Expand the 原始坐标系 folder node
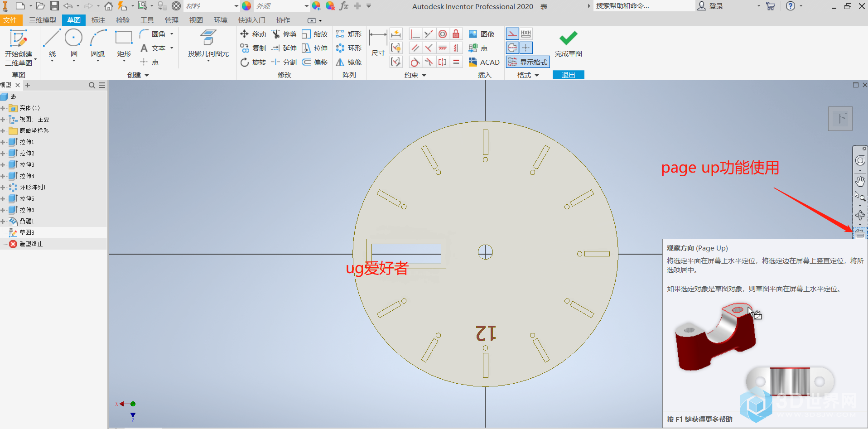 (3, 131)
